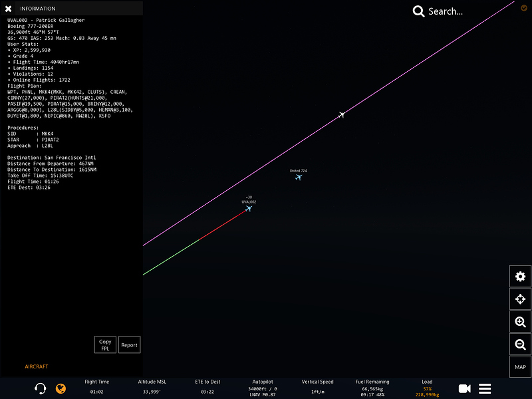Screen dimensions: 532x399
Task: Click the Destination: San Francisco Intl line
Action: 52,158
